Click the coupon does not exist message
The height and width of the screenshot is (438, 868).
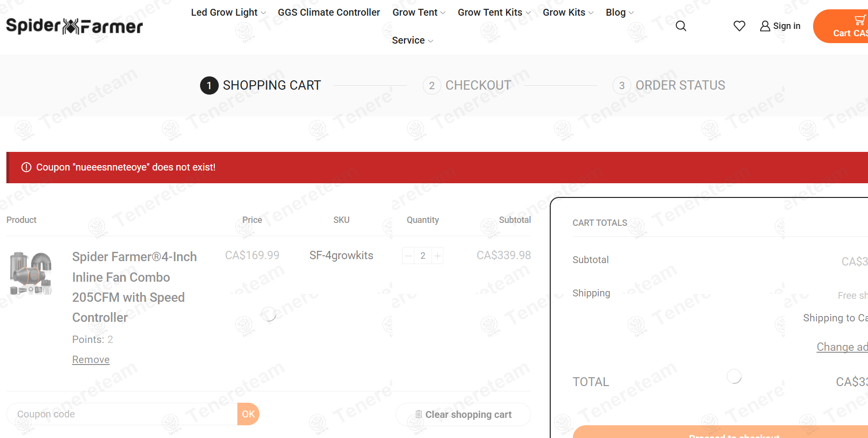click(x=126, y=168)
